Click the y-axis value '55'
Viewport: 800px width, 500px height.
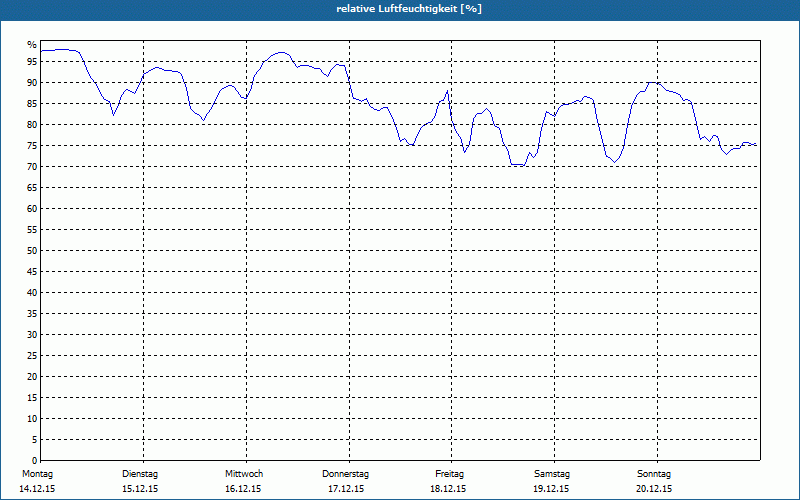tap(32, 230)
